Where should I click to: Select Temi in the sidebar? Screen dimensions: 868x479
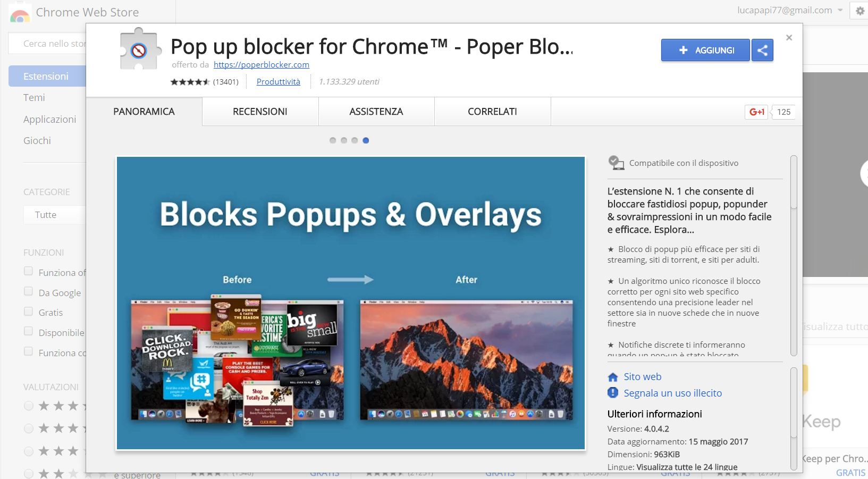coord(34,97)
